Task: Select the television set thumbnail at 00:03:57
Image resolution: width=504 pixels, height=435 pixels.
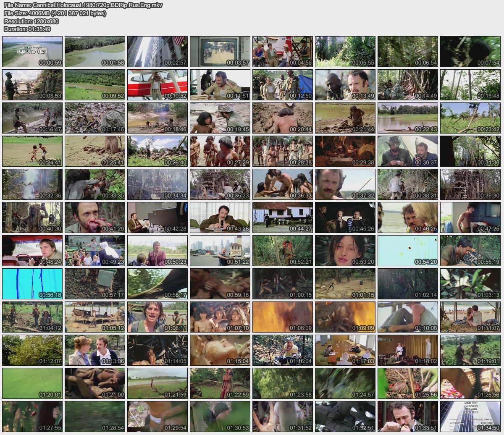Action: pos(220,52)
